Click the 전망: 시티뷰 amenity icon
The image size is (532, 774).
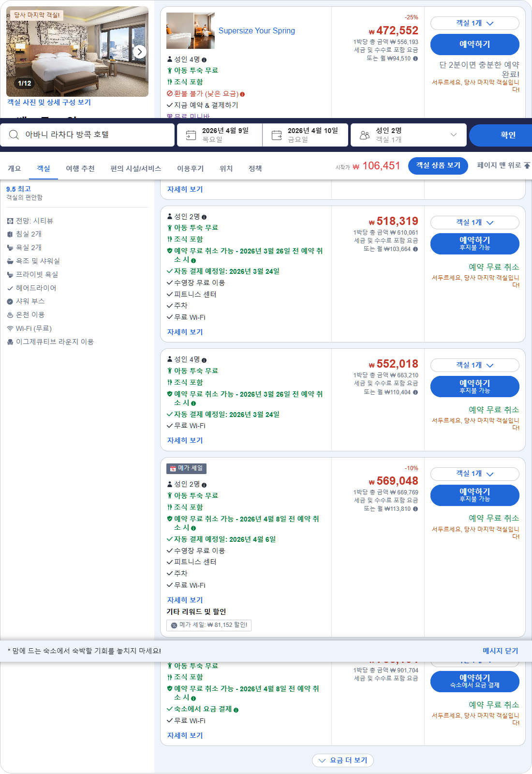(10, 221)
